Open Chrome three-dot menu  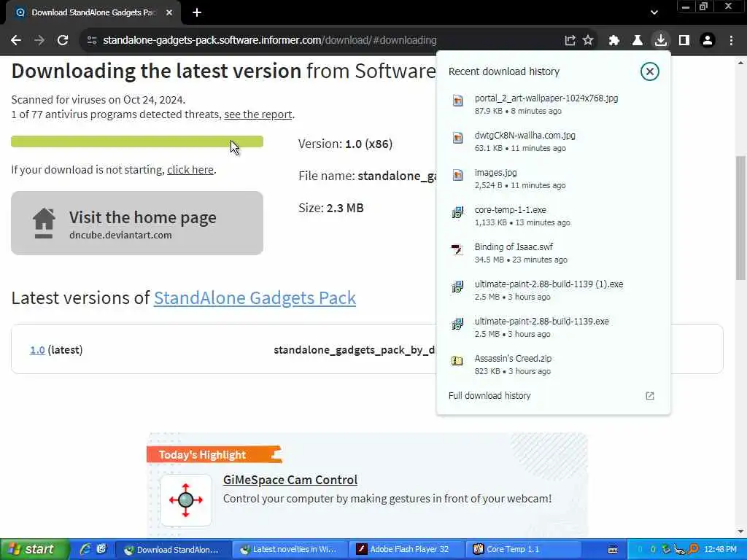731,41
